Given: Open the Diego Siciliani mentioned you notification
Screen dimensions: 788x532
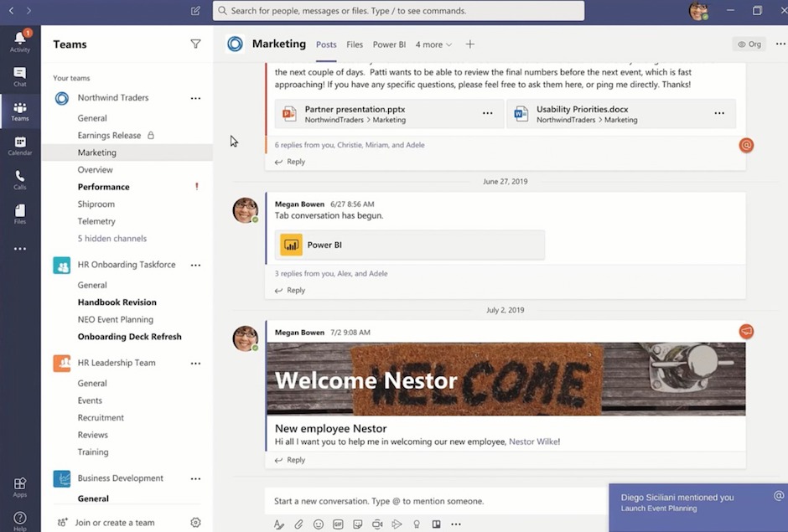Looking at the screenshot, I should [x=698, y=508].
